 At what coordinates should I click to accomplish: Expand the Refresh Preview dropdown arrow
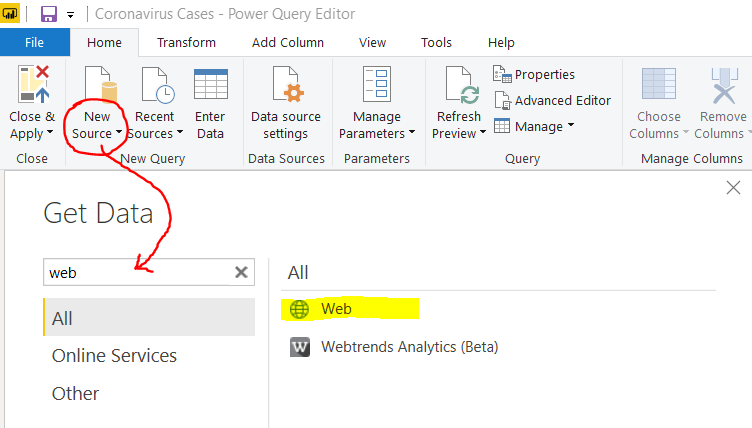coord(483,132)
